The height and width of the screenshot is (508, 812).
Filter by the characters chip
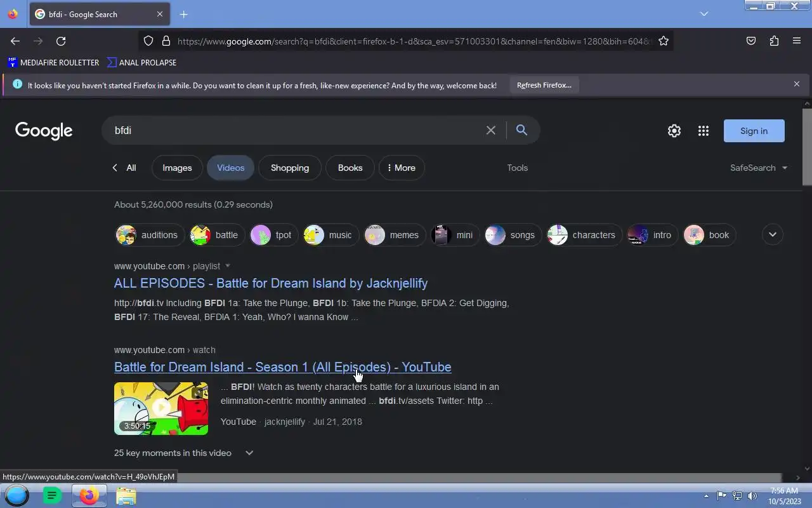tap(584, 235)
